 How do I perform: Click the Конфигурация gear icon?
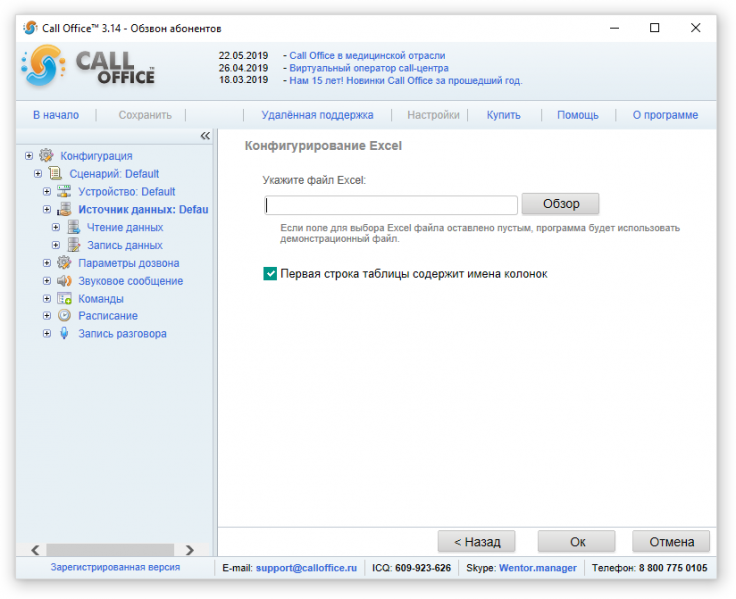click(x=46, y=155)
